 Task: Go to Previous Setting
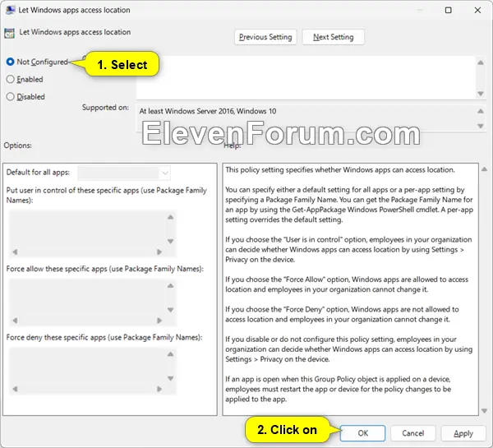point(265,37)
